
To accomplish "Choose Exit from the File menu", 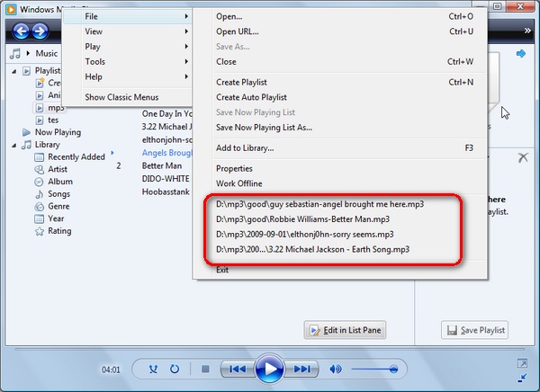I will coord(340,270).
